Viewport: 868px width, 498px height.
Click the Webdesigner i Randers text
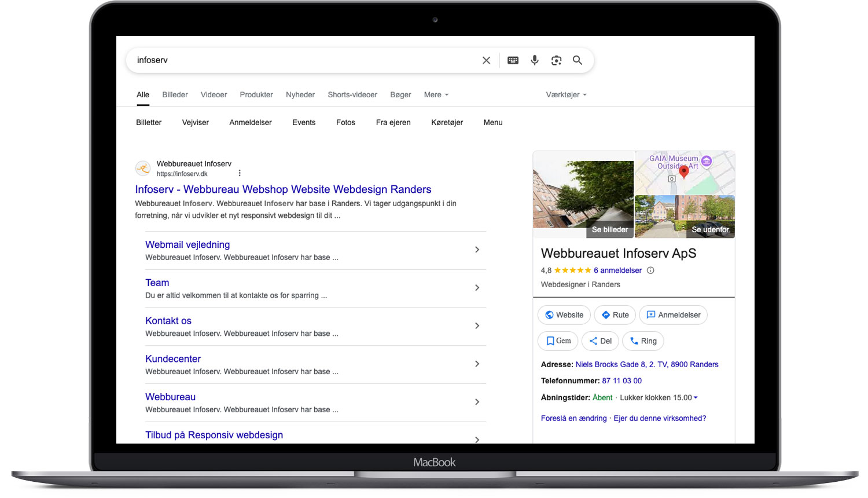click(580, 285)
